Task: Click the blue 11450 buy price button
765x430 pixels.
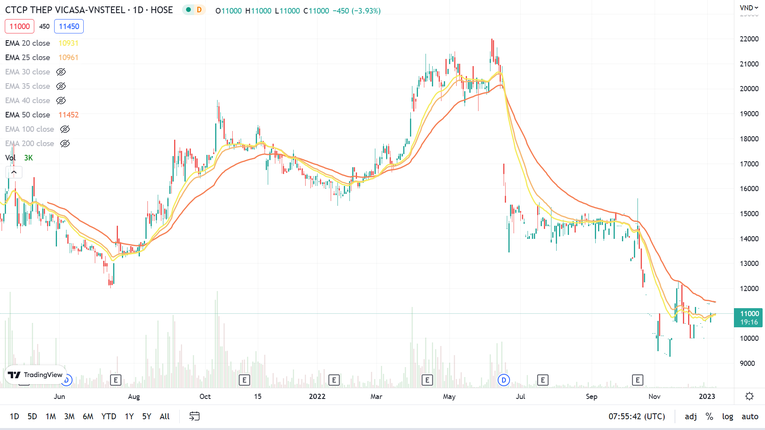Action: pyautogui.click(x=69, y=27)
